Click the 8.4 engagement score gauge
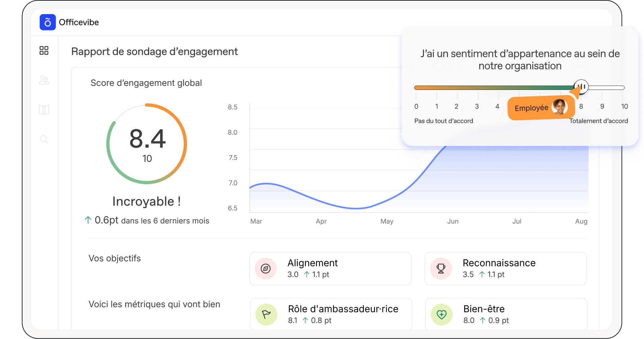The height and width of the screenshot is (339, 644). point(147,144)
